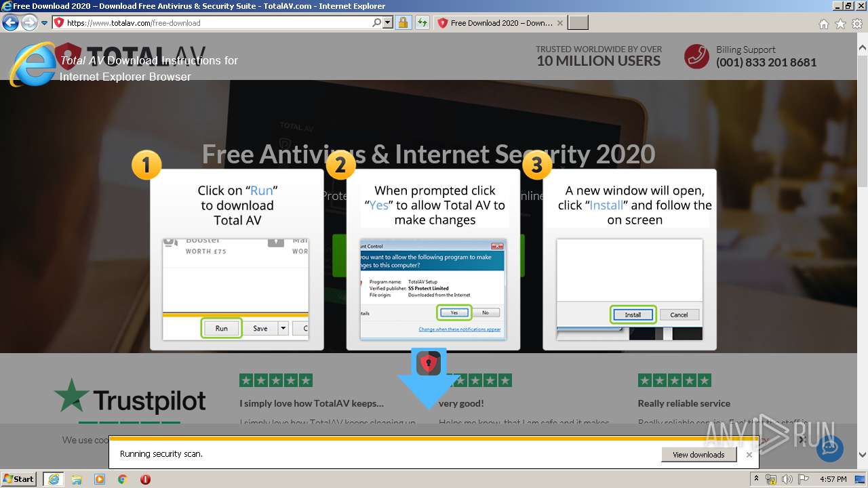Open the network status tray icon
The height and width of the screenshot is (488, 868).
point(770,479)
